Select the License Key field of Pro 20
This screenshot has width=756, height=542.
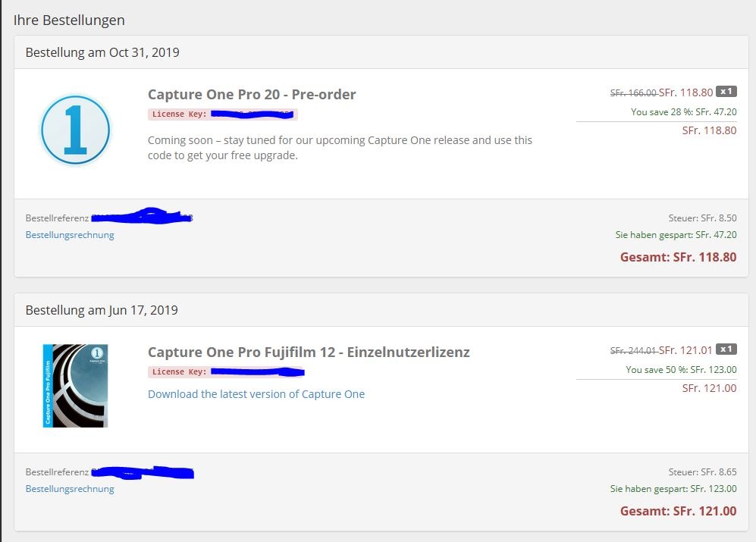(222, 114)
